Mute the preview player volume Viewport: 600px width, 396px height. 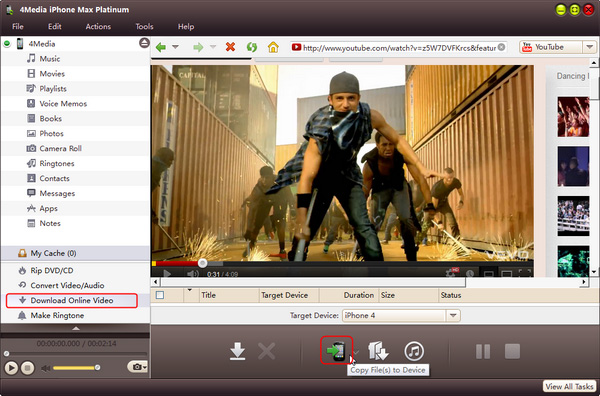click(46, 368)
